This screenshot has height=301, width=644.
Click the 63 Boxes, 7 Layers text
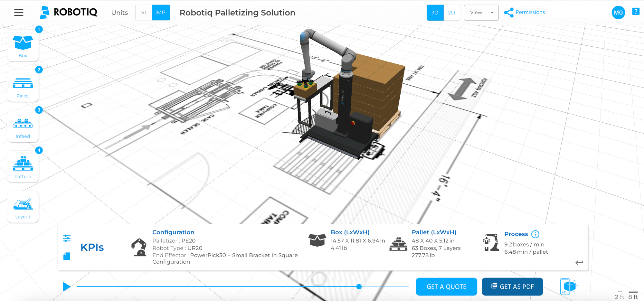pyautogui.click(x=436, y=248)
